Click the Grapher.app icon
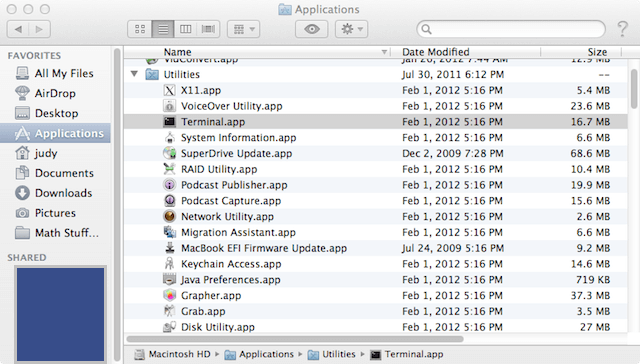 pyautogui.click(x=169, y=295)
